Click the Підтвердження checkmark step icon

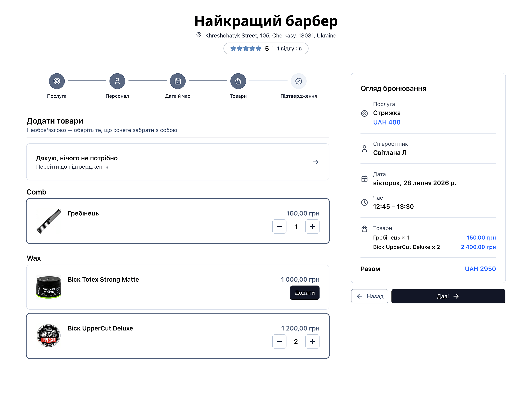pos(299,81)
